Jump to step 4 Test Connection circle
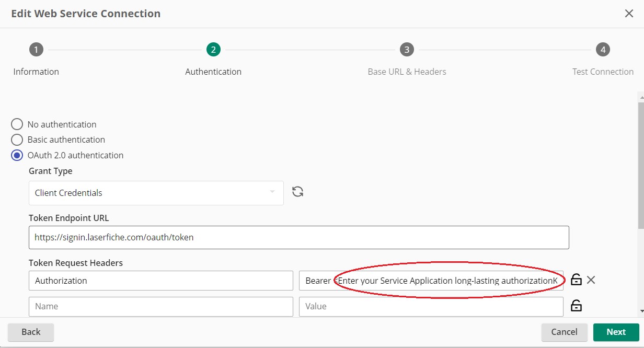Image resolution: width=644 pixels, height=348 pixels. (x=603, y=50)
